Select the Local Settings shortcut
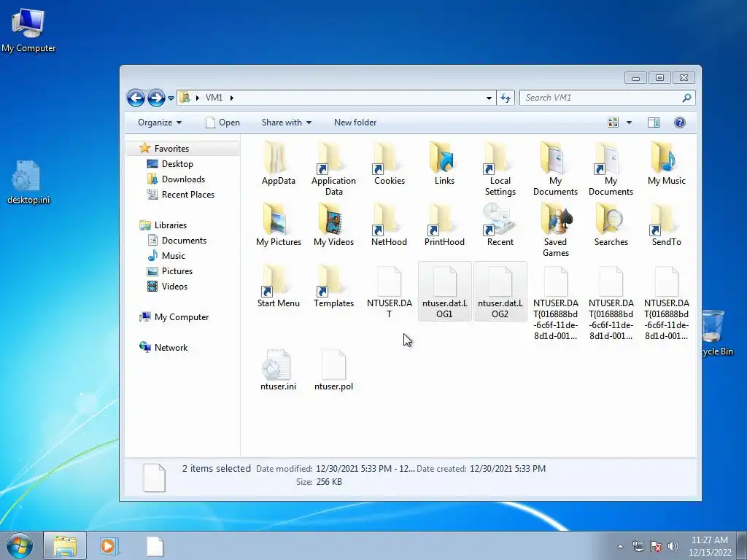The height and width of the screenshot is (560, 747). click(500, 169)
